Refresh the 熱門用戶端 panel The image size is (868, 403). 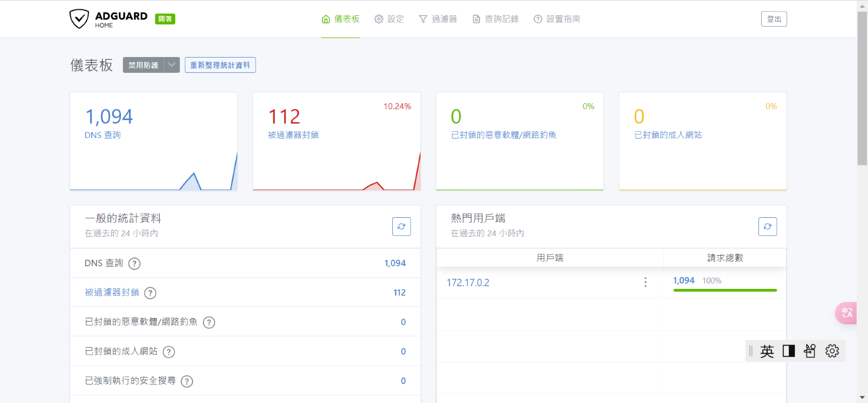pos(768,226)
